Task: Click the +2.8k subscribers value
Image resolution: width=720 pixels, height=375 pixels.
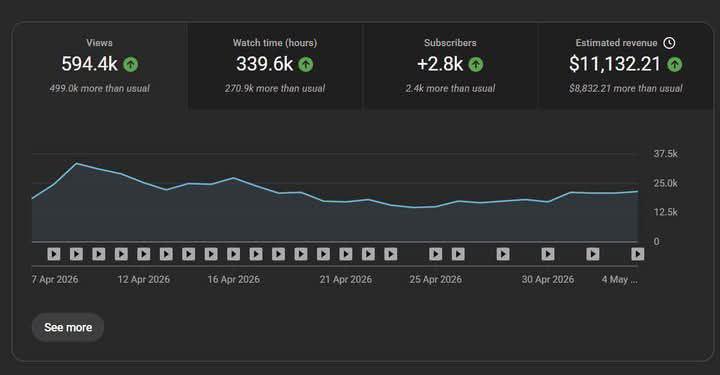Action: tap(440, 64)
